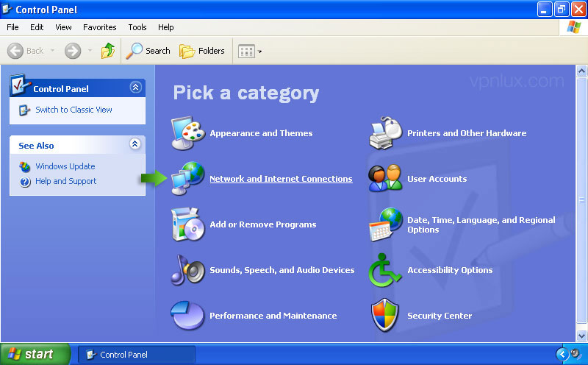
Task: Open Appearance and Themes palette icon
Action: pos(188,133)
